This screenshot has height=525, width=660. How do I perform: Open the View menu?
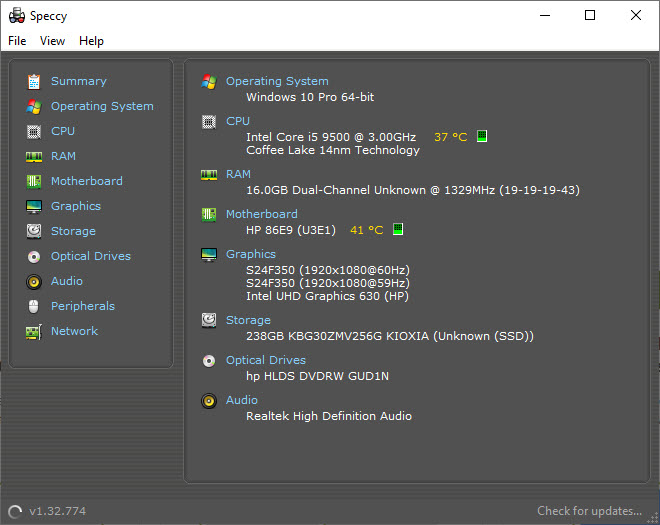pos(52,41)
